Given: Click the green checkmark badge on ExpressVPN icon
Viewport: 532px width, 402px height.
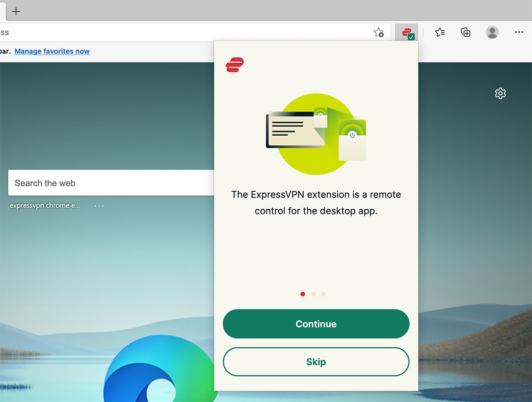Looking at the screenshot, I should click(411, 36).
